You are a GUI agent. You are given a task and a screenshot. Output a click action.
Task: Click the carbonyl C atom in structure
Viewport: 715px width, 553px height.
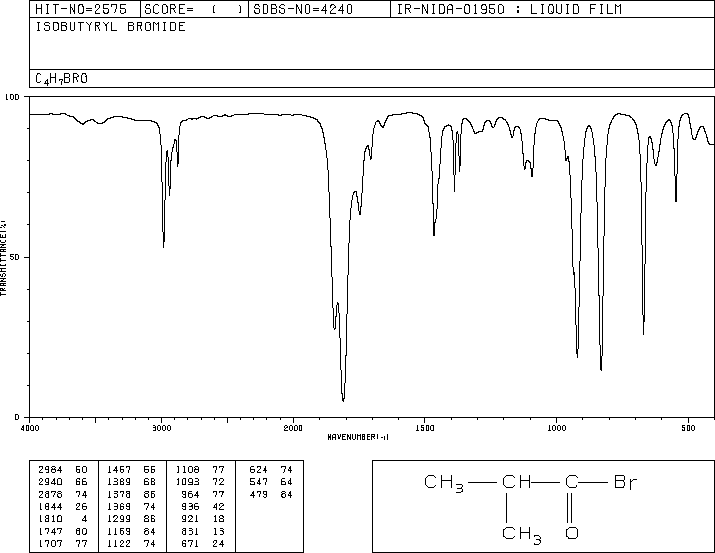pos(572,482)
